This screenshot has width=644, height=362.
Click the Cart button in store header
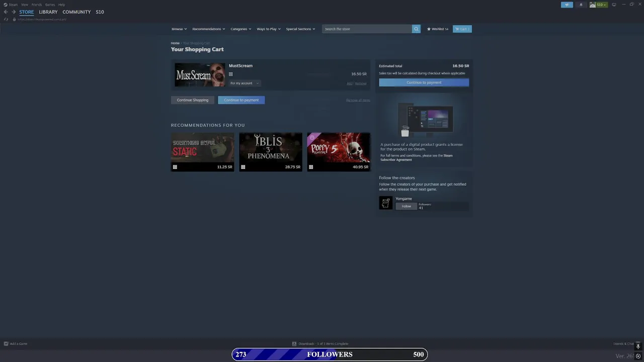pos(462,29)
